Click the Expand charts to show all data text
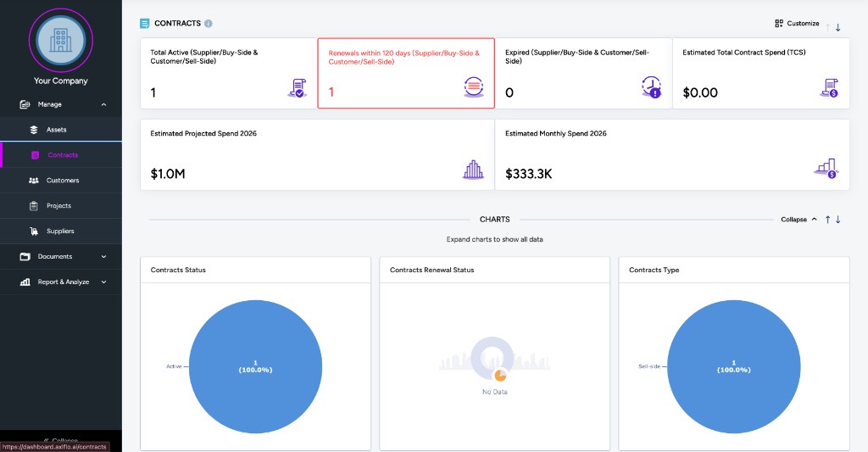The height and width of the screenshot is (452, 868). tap(494, 239)
